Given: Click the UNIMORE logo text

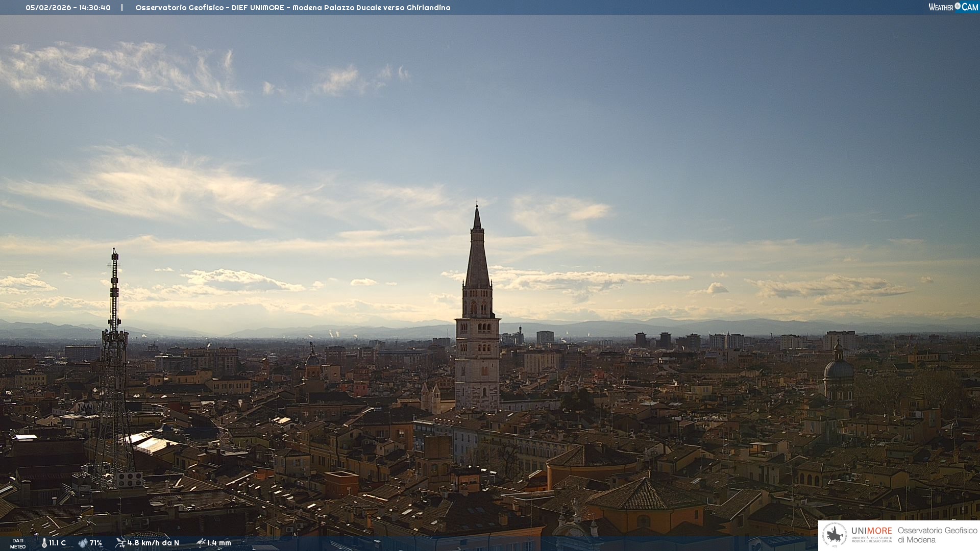Looking at the screenshot, I should click(x=871, y=531).
